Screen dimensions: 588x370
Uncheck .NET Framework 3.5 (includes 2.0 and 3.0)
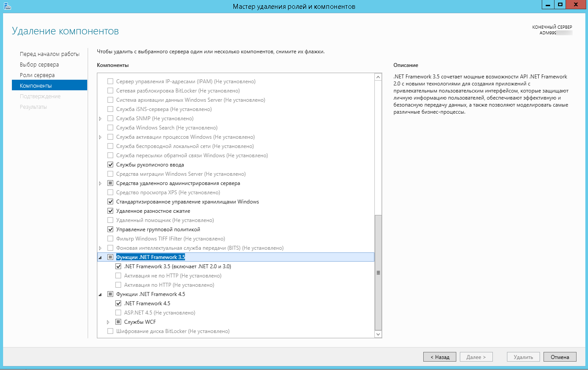[118, 266]
